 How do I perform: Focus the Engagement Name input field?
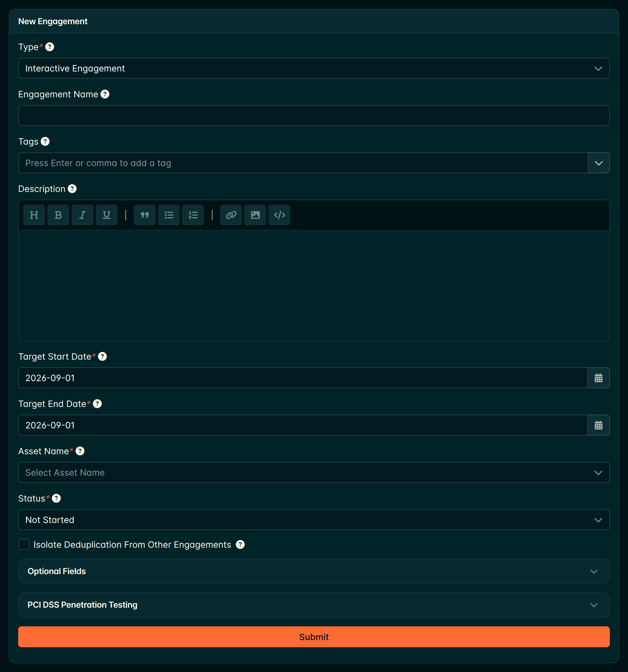314,115
